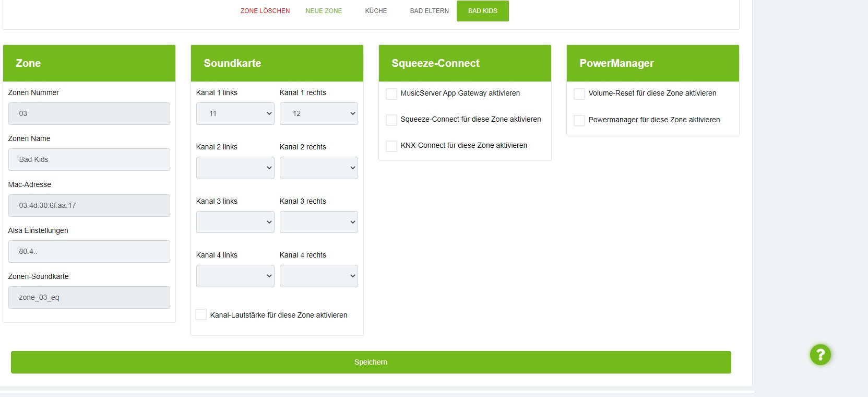This screenshot has height=397, width=868.
Task: Expand the Kanal 2 links dropdown
Action: tap(235, 168)
